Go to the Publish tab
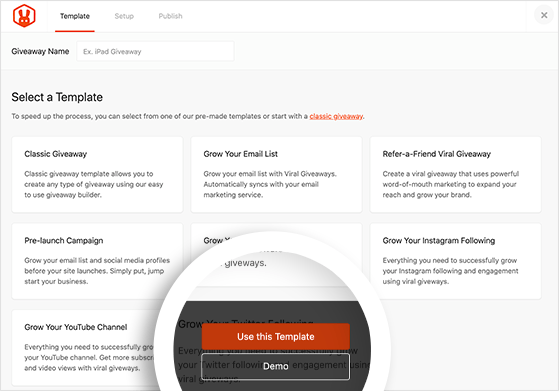The height and width of the screenshot is (391, 559). pyautogui.click(x=170, y=16)
